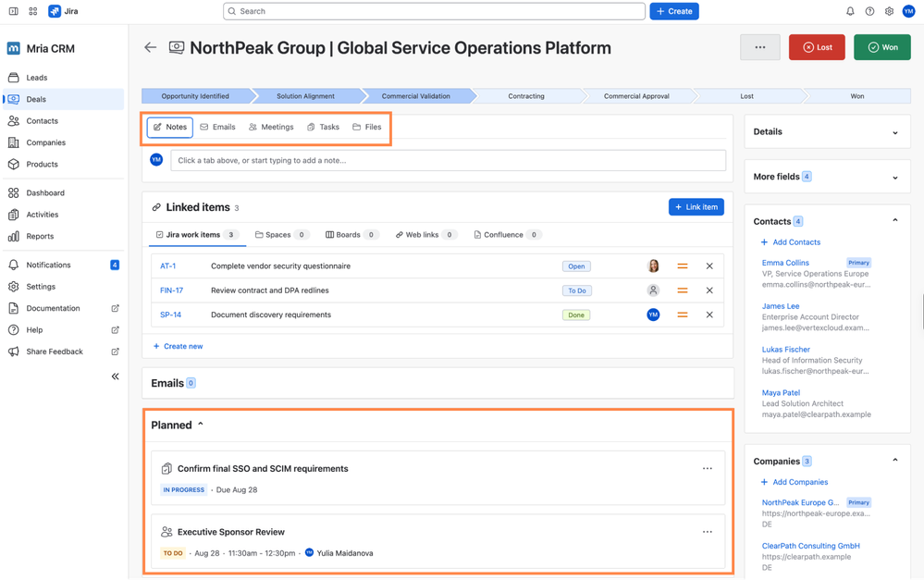Set stage to Contracting
This screenshot has width=924, height=580.
pyautogui.click(x=526, y=96)
